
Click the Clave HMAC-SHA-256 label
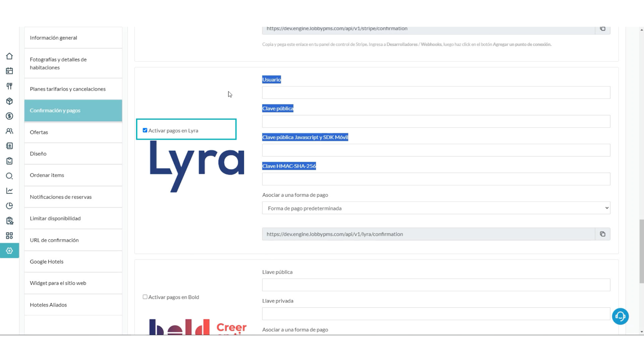tap(289, 166)
